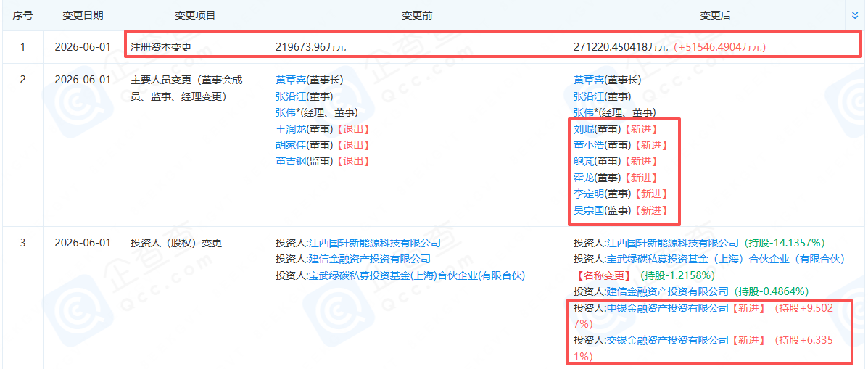Open 交银金融资产投资有限公司 new investor link
Viewport: 868px width, 369px height.
(668, 340)
